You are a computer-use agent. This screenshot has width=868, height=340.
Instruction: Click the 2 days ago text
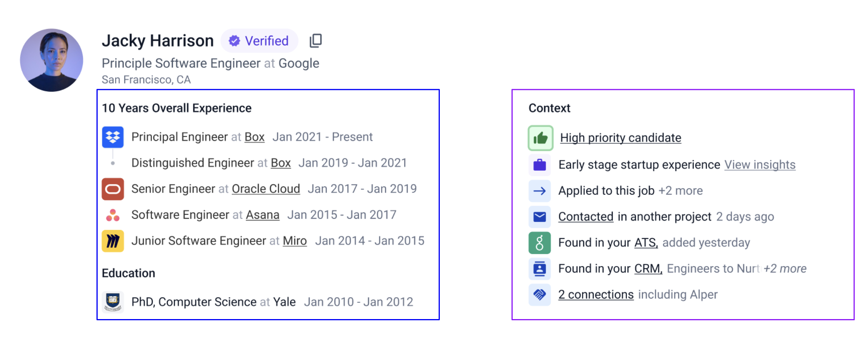click(x=745, y=216)
